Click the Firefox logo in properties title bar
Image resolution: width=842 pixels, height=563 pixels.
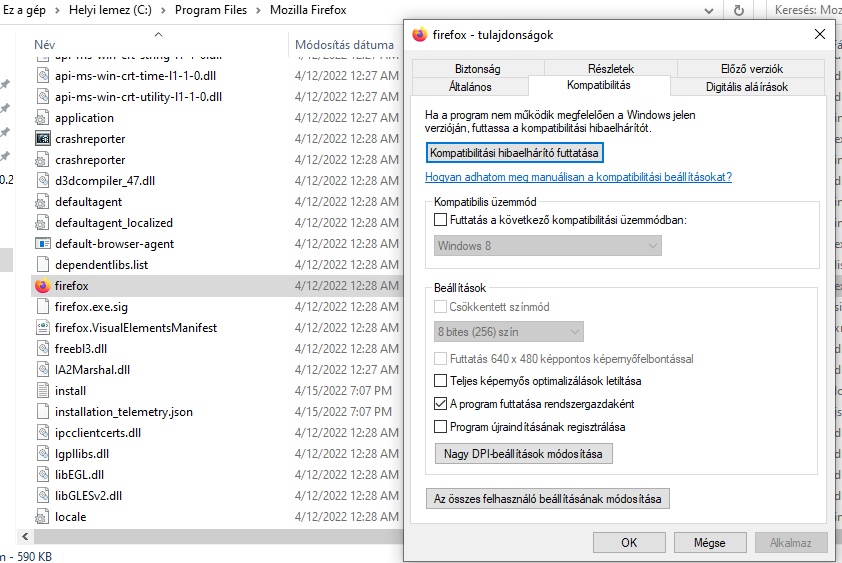click(x=419, y=34)
